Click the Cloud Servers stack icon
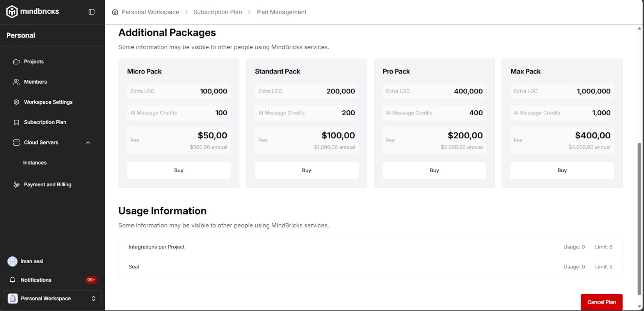644x311 pixels. tap(16, 143)
